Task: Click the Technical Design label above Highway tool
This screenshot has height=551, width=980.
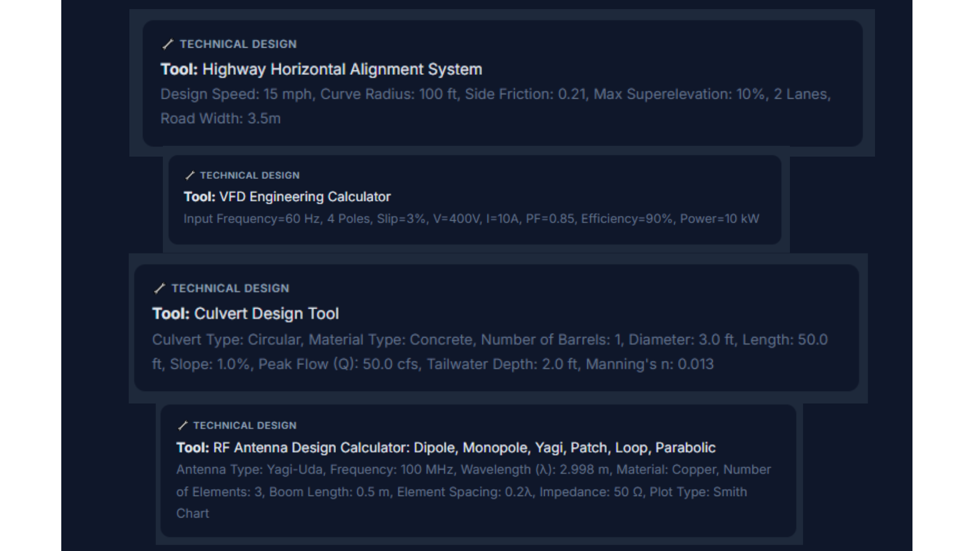Action: tap(238, 44)
